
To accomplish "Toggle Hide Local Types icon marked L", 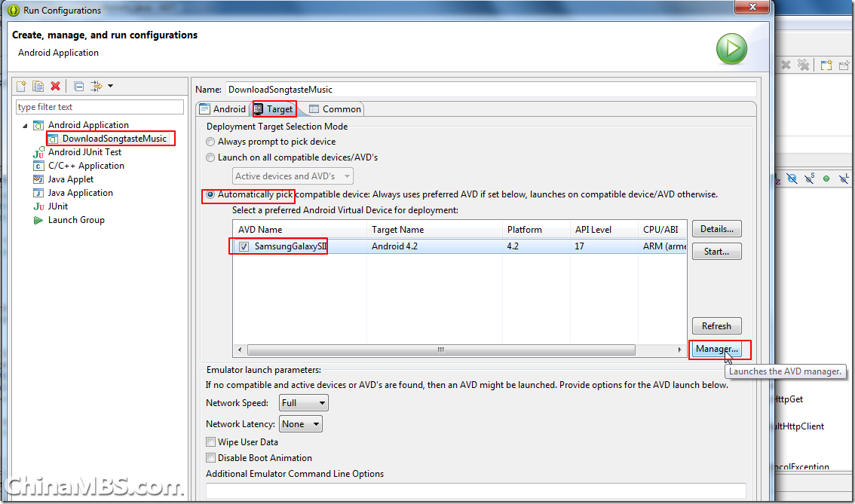I will [844, 179].
